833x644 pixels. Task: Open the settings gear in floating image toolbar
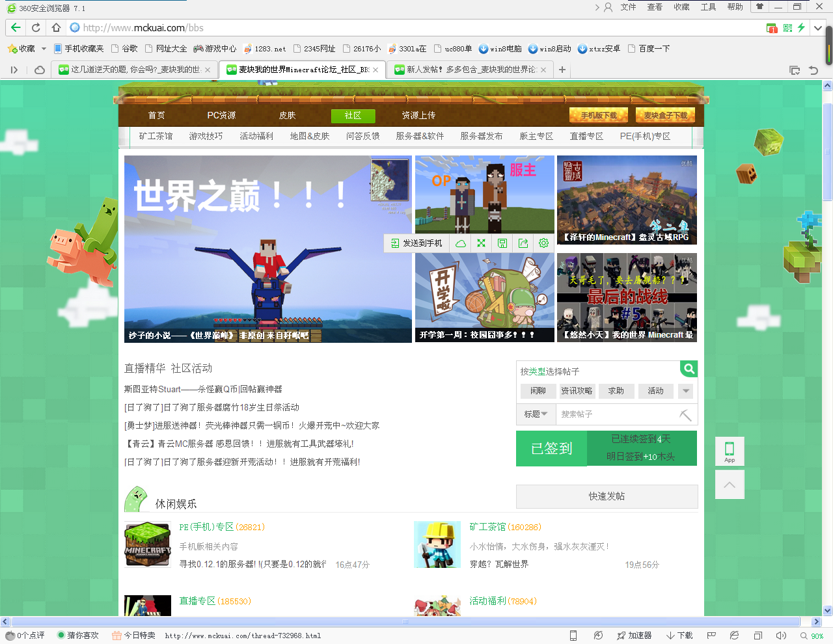(543, 243)
